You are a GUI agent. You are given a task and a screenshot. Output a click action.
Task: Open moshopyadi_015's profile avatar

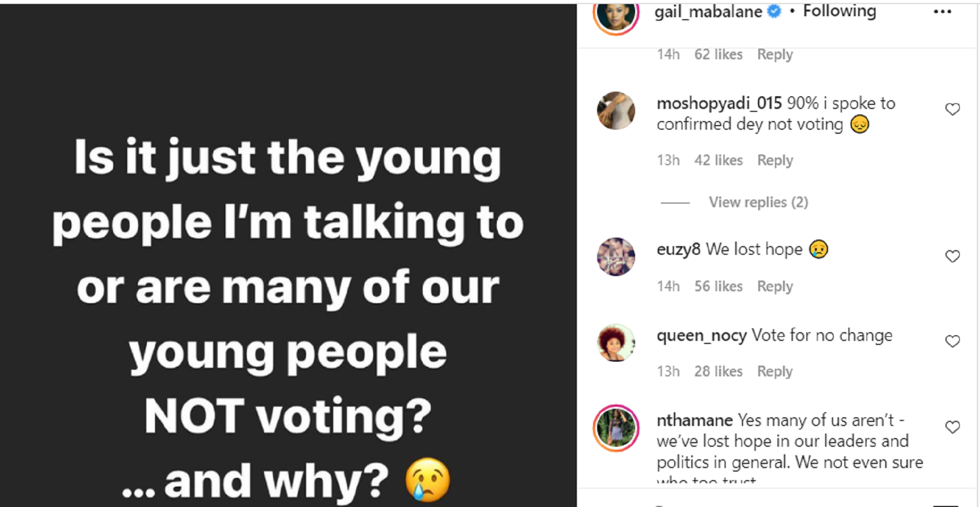point(616,110)
